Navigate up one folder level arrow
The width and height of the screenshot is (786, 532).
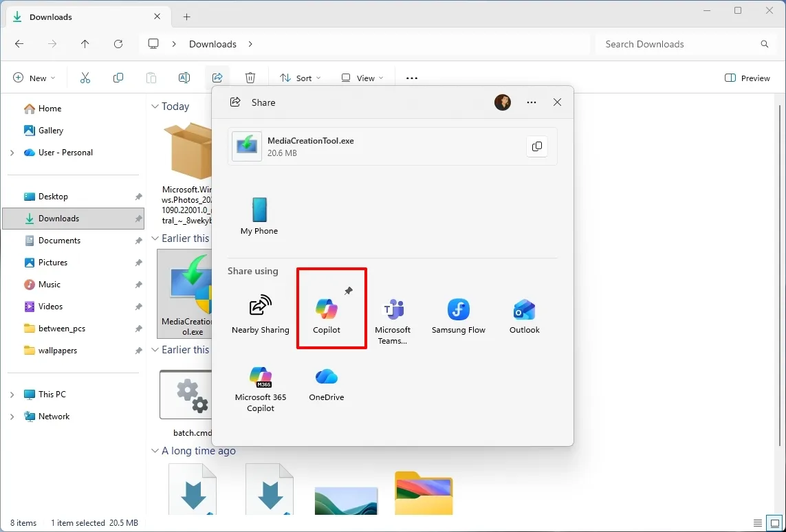pyautogui.click(x=85, y=44)
